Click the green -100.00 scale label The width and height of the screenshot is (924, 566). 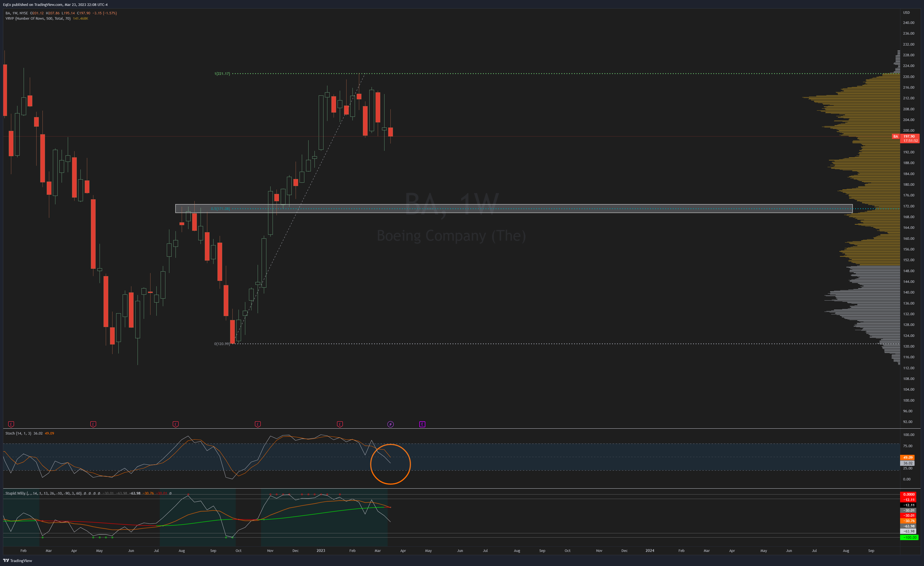coord(909,538)
